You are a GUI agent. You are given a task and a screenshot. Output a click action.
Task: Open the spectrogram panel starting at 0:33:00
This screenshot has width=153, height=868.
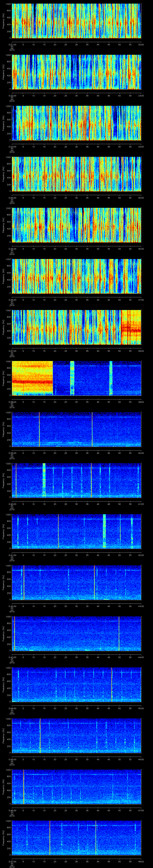coord(77,123)
